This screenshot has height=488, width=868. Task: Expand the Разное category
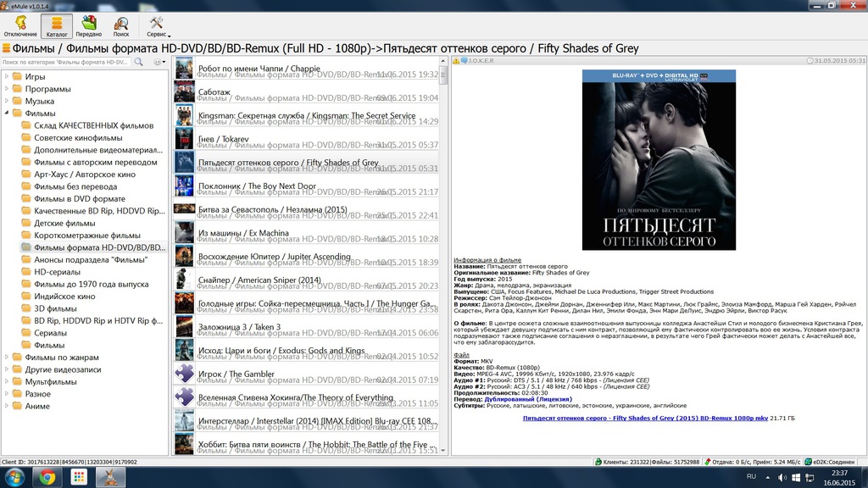point(7,393)
